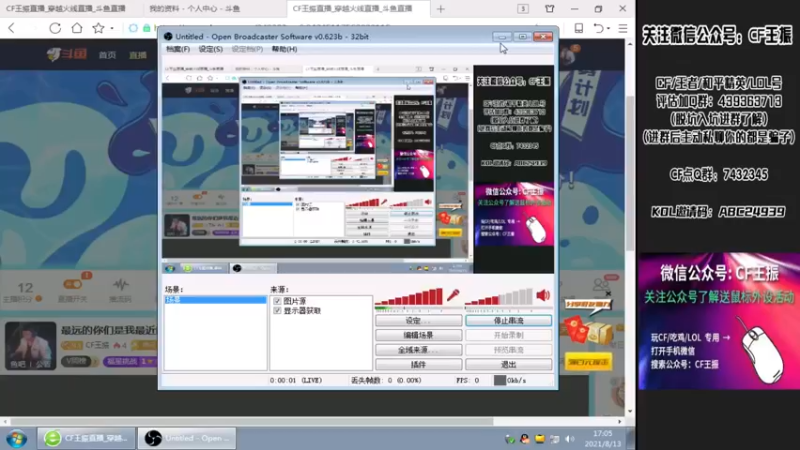Click the green padlock in the address bar

146,28
